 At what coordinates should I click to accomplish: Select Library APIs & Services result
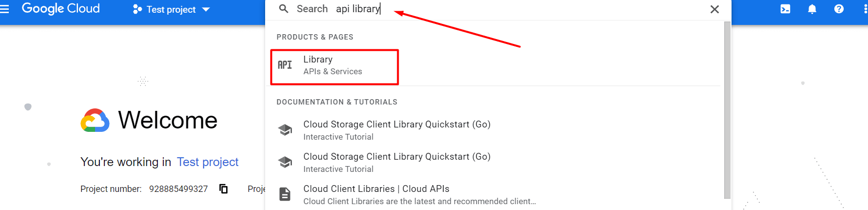click(x=334, y=67)
